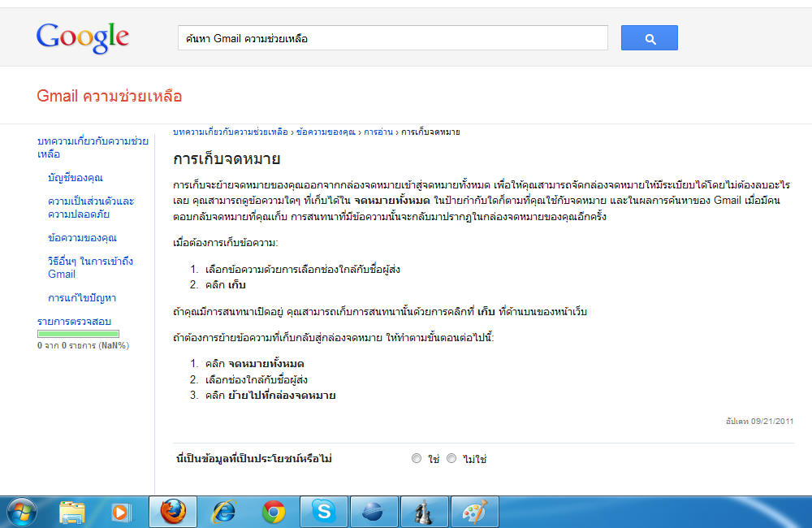Click breadcrumb ข้อความของคุณ
The width and height of the screenshot is (812, 528).
tap(326, 132)
